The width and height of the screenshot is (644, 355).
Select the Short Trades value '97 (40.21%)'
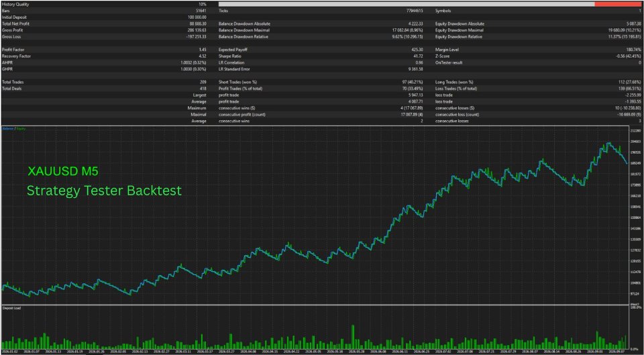413,82
